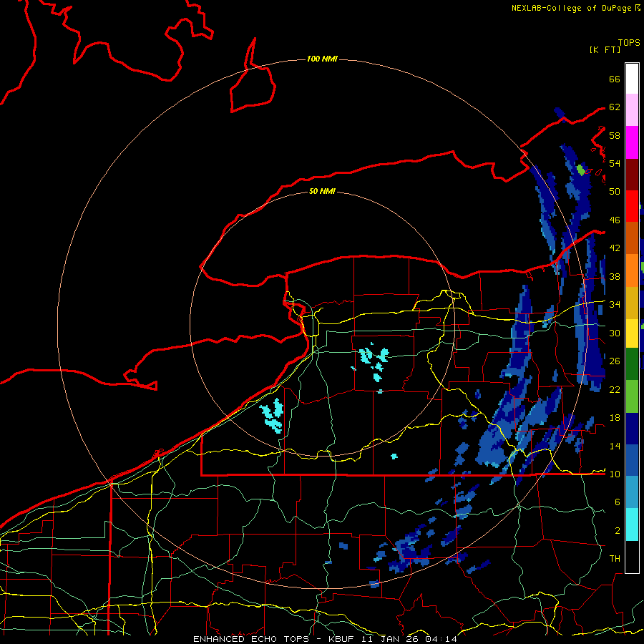Click the legend value 30
Screen dimensions: 644x644
point(615,333)
